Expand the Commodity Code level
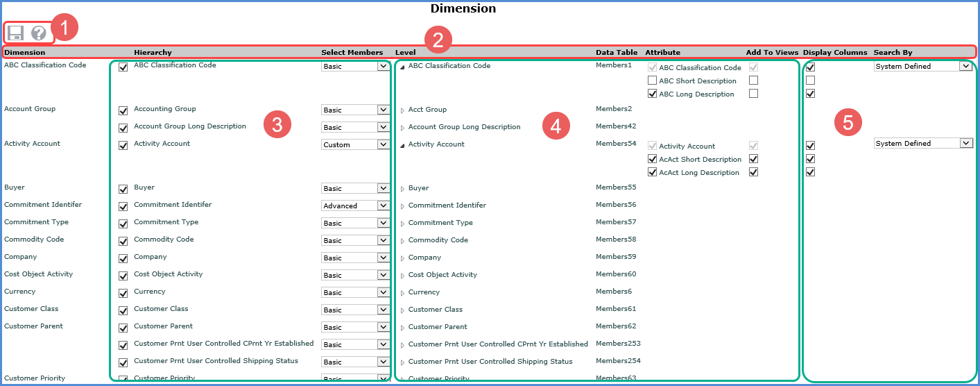Viewport: 980px width, 386px height. point(402,241)
